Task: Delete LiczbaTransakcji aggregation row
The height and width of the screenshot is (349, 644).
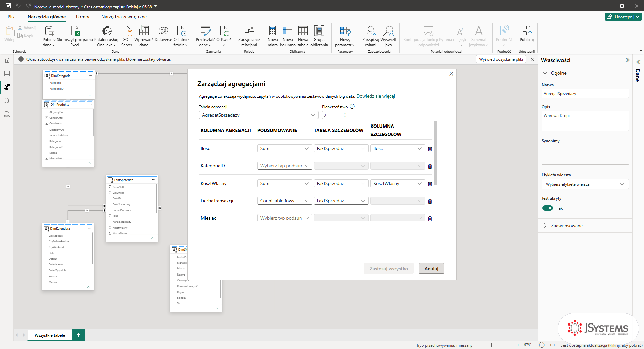Action: tap(430, 201)
